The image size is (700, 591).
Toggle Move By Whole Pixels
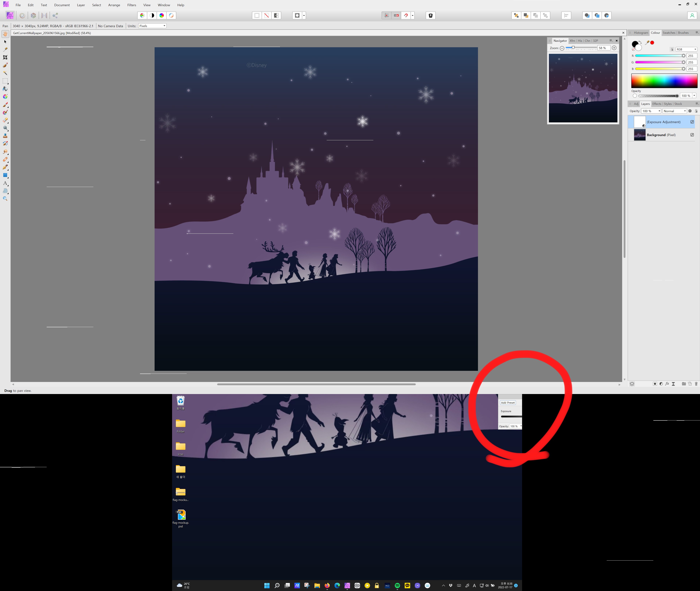(x=396, y=15)
